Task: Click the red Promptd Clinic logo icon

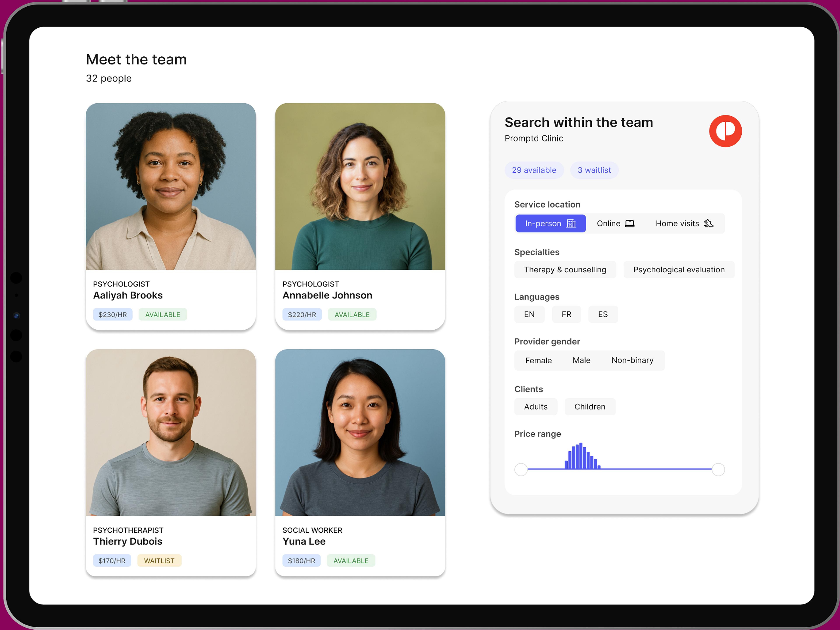Action: pyautogui.click(x=725, y=131)
